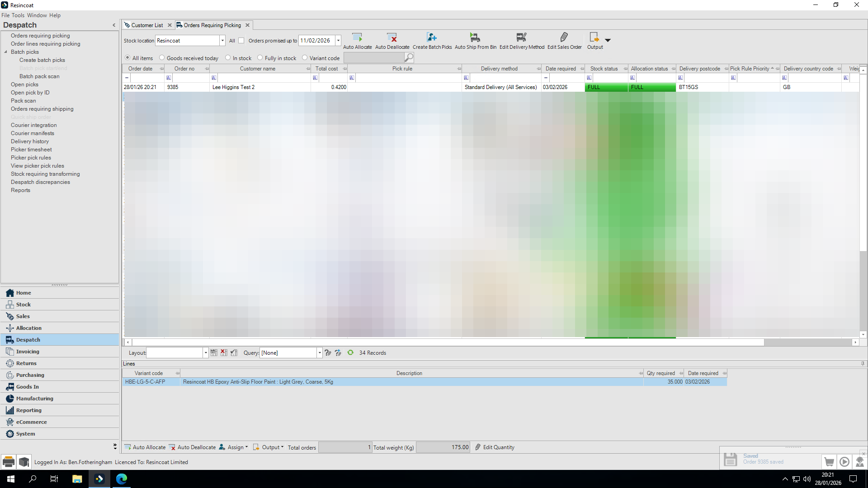Open Edit Delivery Method tool
Viewport: 868px width, 488px height.
click(x=522, y=37)
